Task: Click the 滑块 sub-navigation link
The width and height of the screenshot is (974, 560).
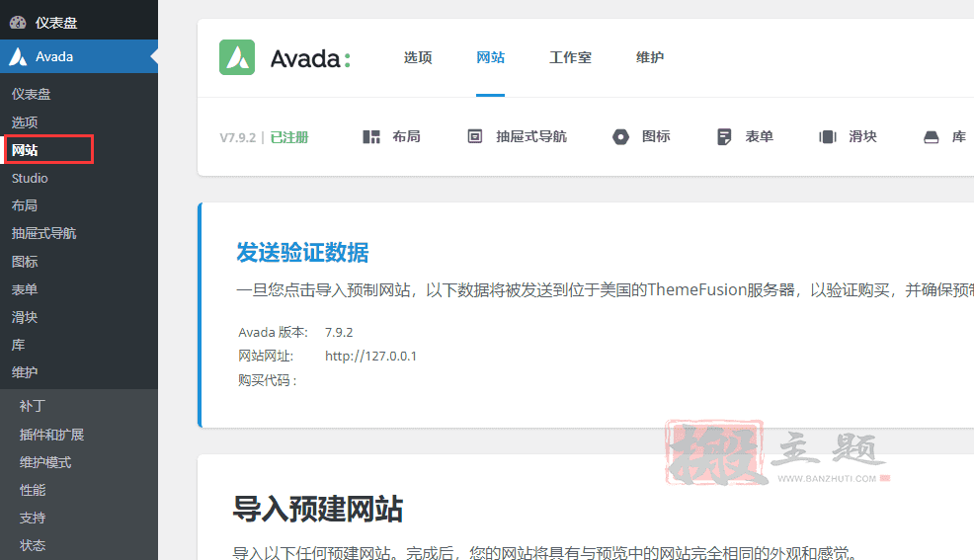Action: click(862, 136)
